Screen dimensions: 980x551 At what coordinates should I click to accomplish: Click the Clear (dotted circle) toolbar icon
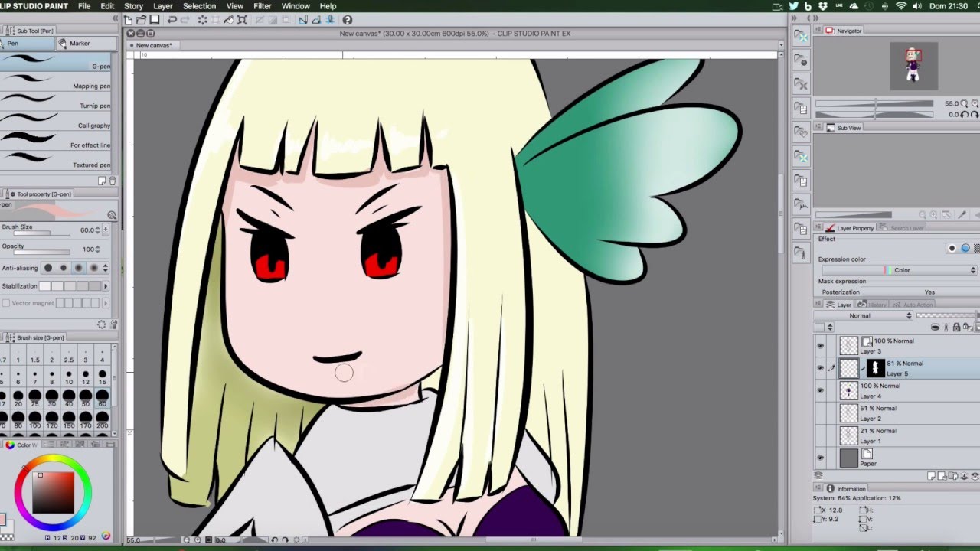tap(203, 20)
